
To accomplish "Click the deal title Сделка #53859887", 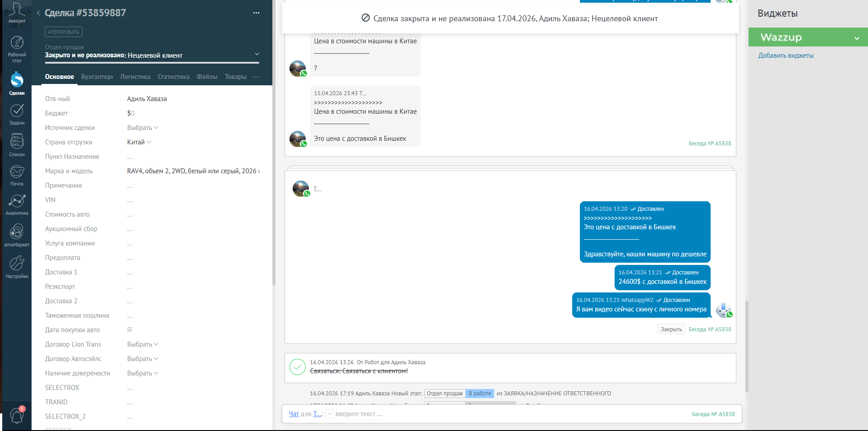I will [x=85, y=13].
